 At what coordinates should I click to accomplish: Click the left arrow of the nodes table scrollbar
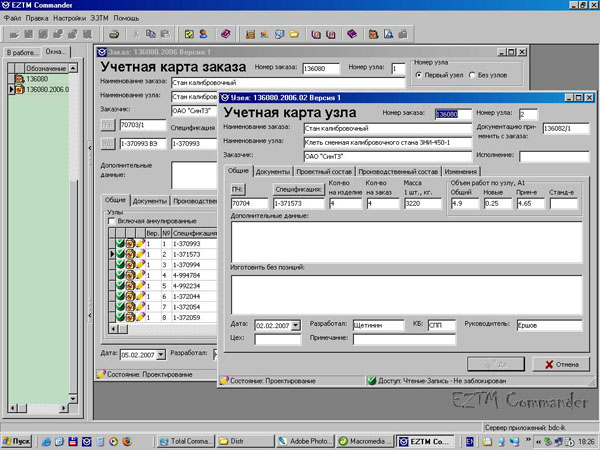pyautogui.click(x=114, y=328)
